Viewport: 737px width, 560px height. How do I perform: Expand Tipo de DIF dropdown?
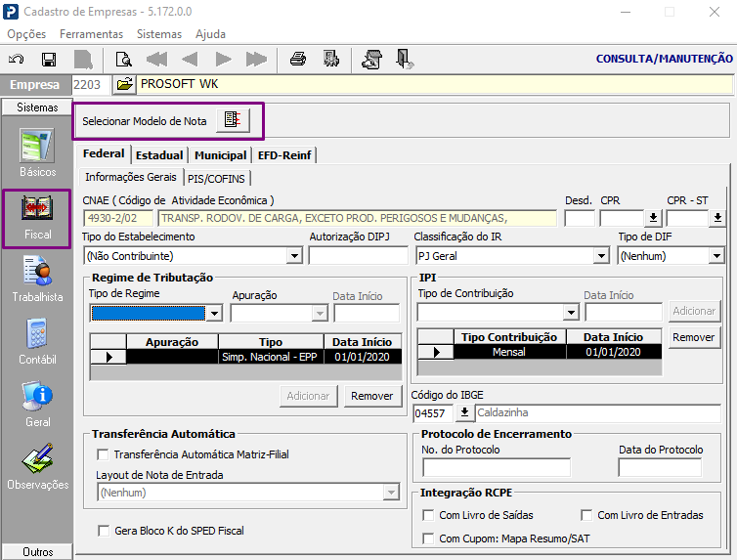716,256
